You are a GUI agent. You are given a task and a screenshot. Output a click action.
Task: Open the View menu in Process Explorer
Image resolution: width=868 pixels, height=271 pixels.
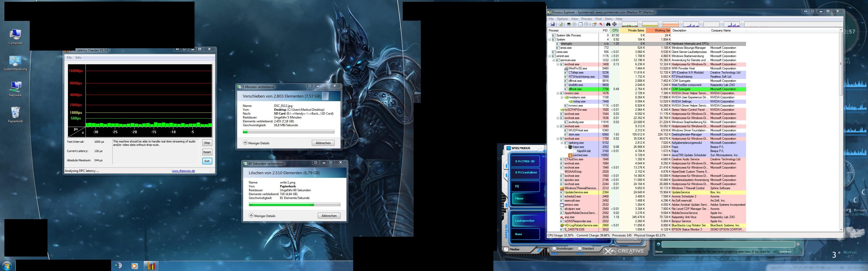coord(574,19)
